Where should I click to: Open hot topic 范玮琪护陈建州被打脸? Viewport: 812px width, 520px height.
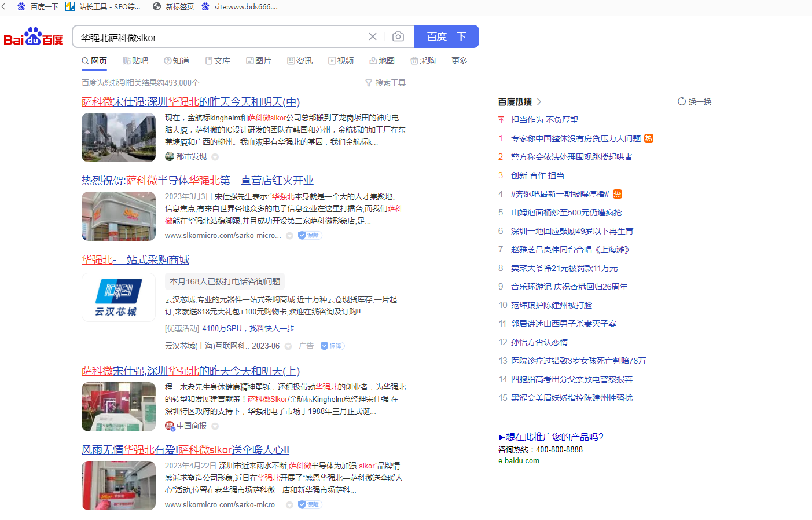552,305
